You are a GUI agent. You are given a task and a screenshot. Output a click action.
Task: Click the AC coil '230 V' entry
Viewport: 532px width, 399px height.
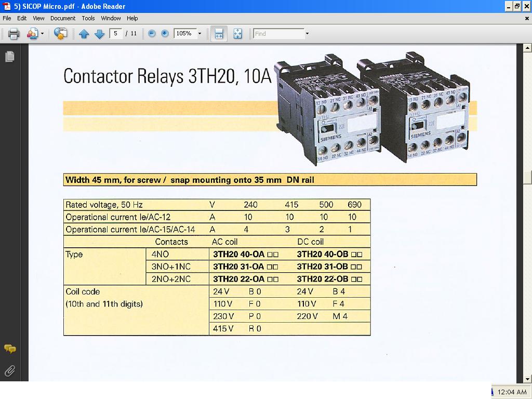coord(223,316)
